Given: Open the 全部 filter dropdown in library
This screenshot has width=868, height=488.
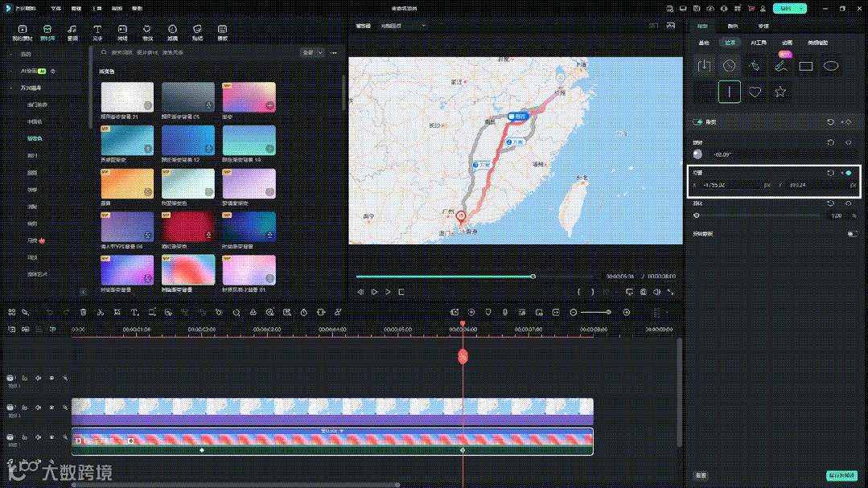Looking at the screenshot, I should coord(312,52).
